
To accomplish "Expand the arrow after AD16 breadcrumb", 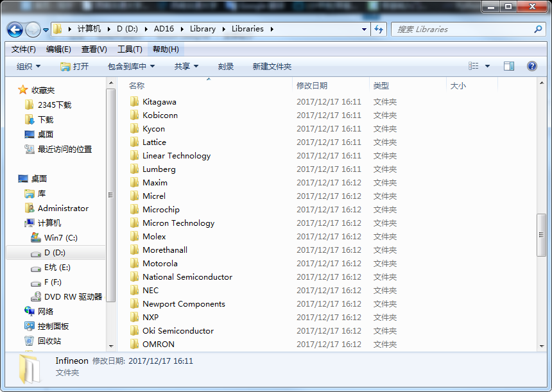I will [182, 30].
